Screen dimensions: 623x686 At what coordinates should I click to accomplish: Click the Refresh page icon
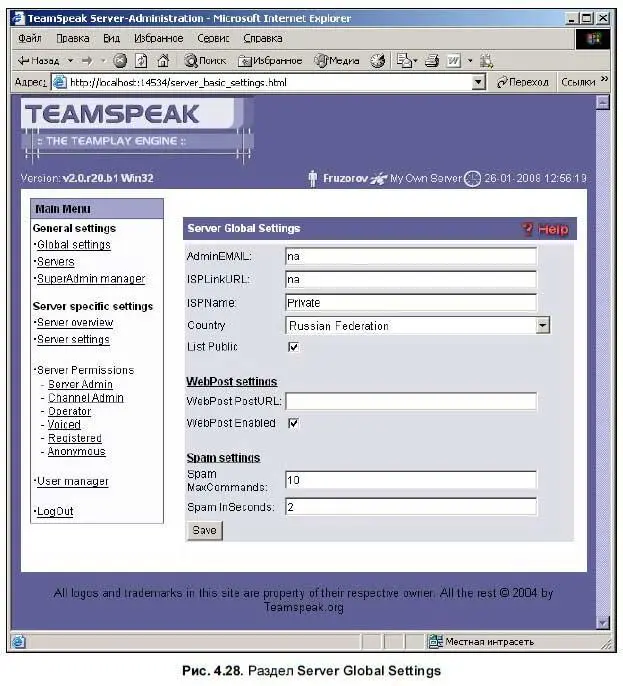141,60
